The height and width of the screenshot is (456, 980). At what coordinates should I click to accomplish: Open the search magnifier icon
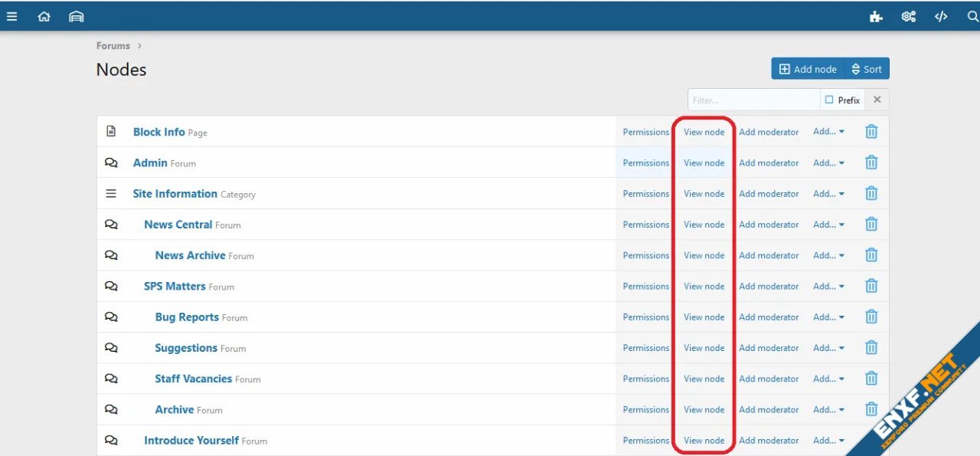click(x=972, y=16)
